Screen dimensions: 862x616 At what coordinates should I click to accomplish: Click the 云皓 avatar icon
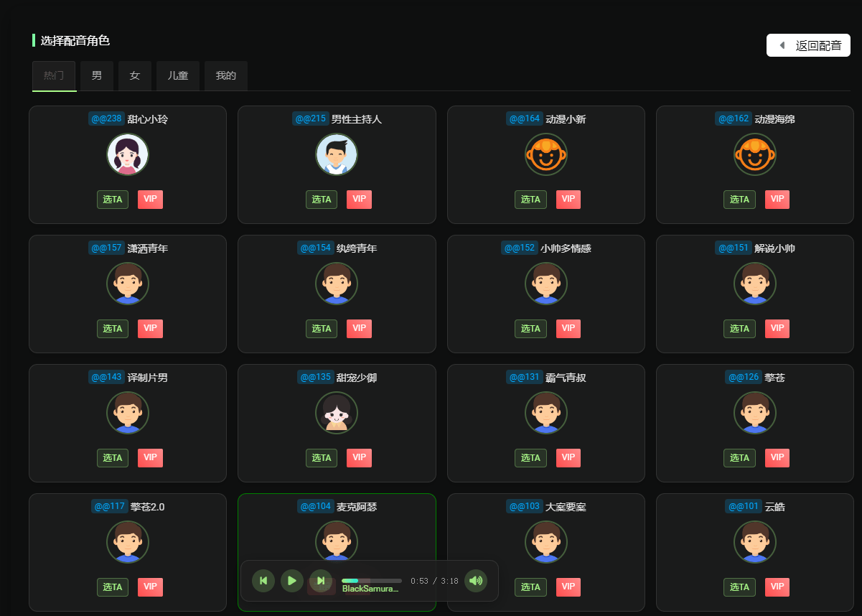point(755,542)
